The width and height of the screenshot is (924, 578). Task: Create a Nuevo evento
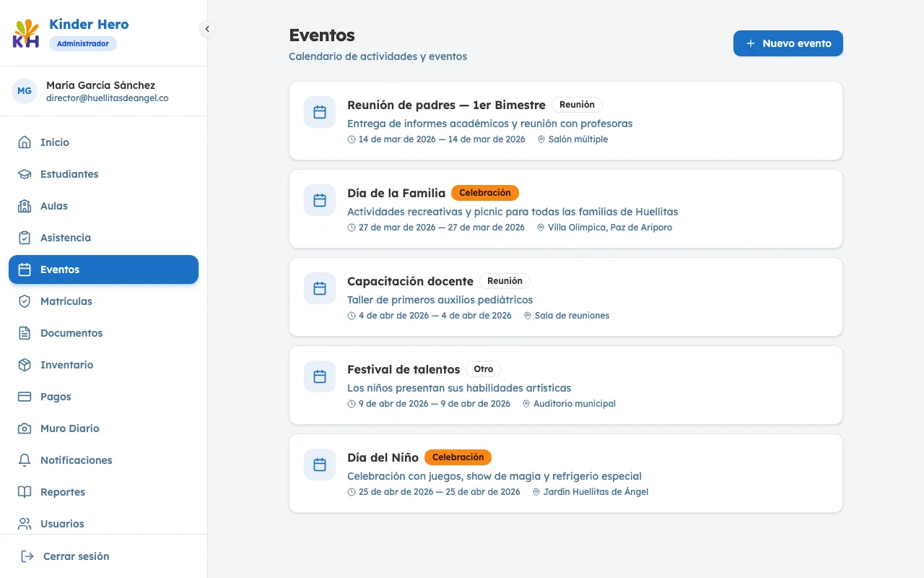tap(788, 43)
